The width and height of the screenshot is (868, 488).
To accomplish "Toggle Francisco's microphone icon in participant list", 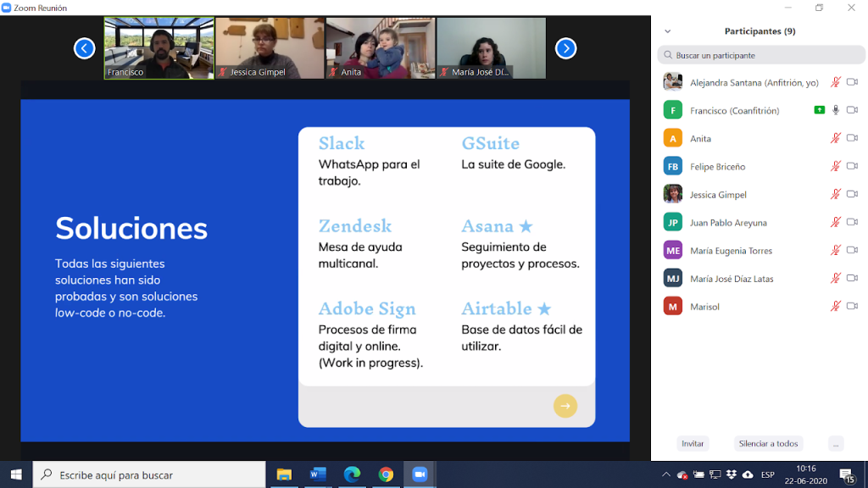I will [x=836, y=110].
